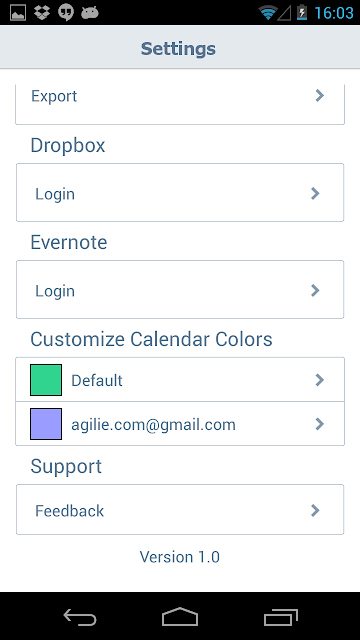The image size is (360, 640).
Task: Open the Export row chevron
Action: pos(320,96)
